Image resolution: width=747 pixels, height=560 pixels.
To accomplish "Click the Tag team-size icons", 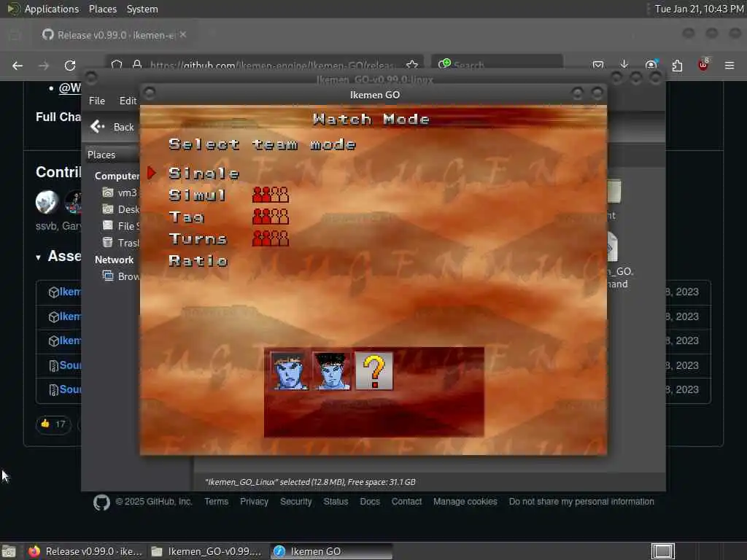I will point(271,217).
